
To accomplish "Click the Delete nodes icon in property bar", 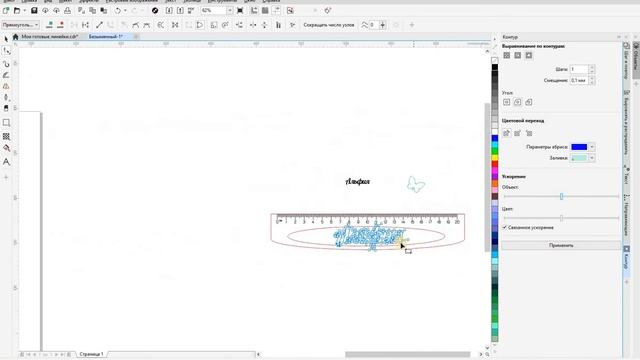I will tap(61, 25).
